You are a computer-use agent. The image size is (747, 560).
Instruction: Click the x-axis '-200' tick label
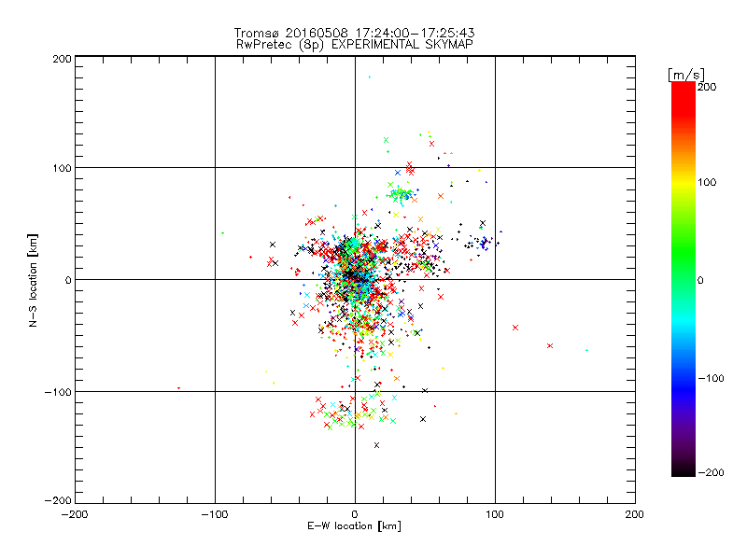(x=75, y=514)
